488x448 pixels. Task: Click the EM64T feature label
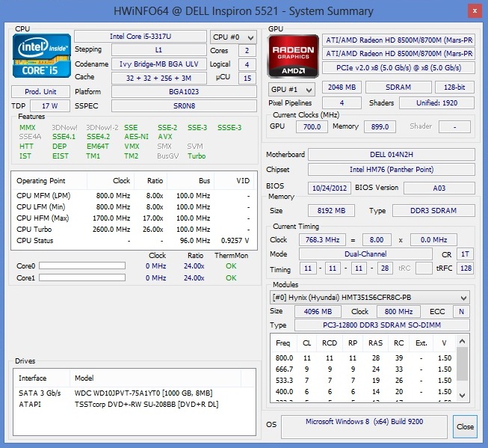pos(98,147)
